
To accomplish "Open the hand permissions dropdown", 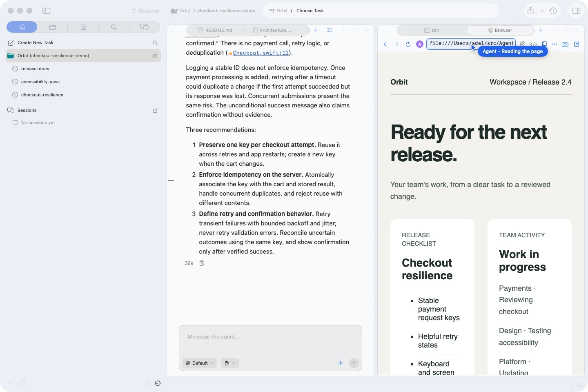I will coord(229,363).
